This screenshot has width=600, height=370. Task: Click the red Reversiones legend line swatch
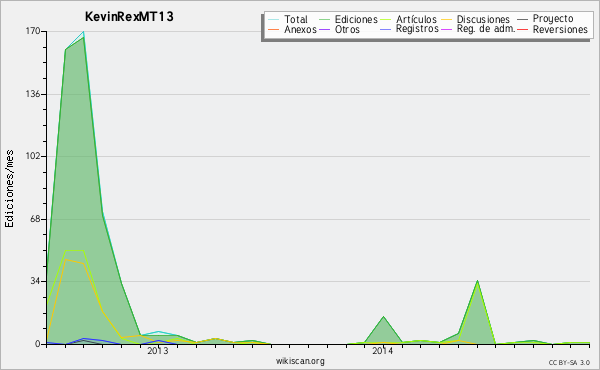(x=522, y=29)
